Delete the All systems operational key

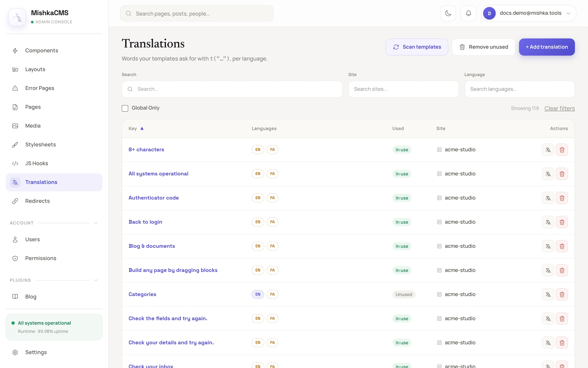click(562, 174)
